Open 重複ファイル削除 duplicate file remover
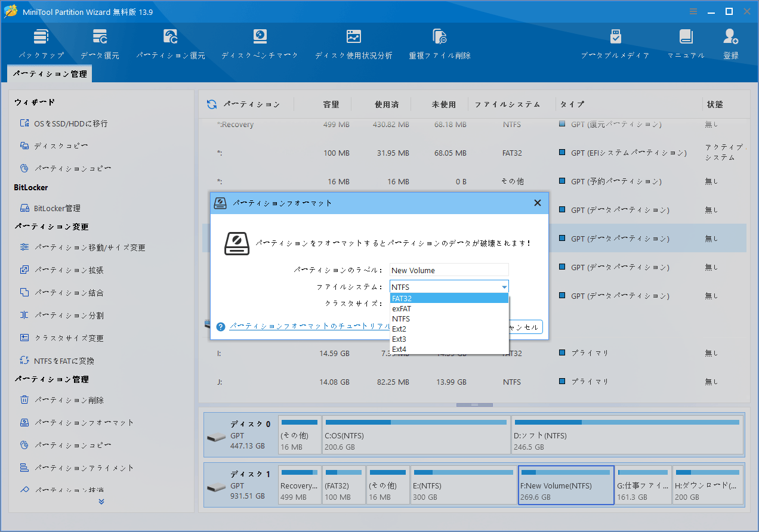 (440, 44)
